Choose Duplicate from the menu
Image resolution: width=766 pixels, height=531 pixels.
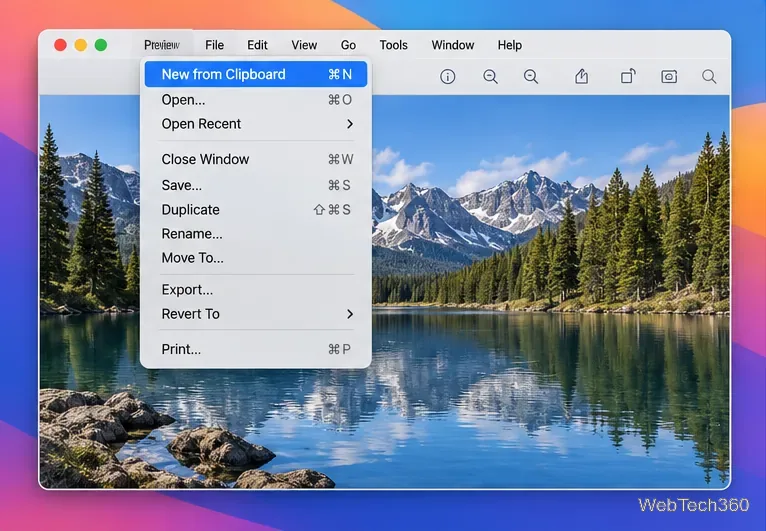point(256,210)
